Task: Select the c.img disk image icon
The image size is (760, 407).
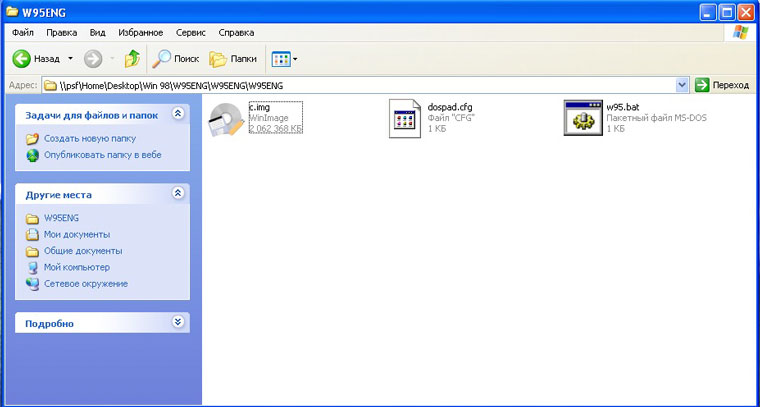Action: pos(226,119)
